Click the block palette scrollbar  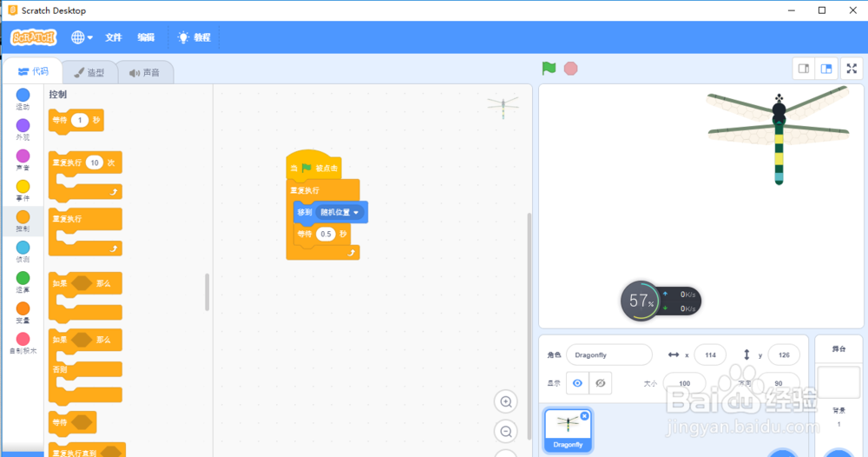(207, 292)
